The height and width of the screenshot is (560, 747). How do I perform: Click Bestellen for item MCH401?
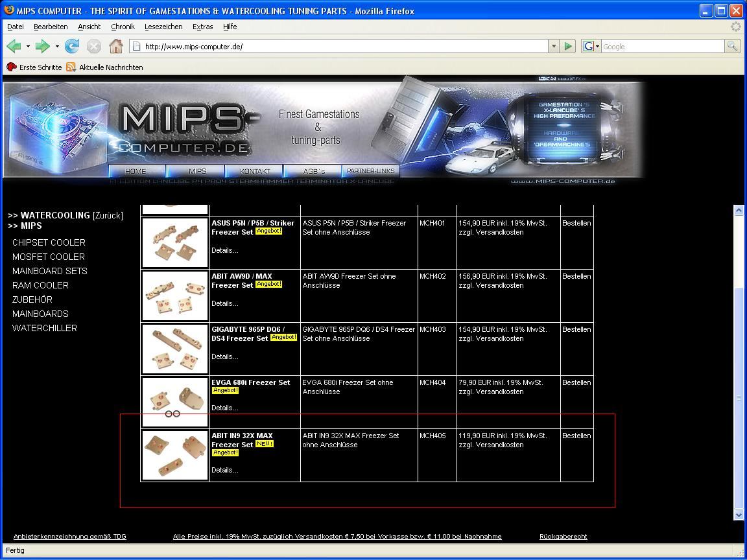(576, 224)
